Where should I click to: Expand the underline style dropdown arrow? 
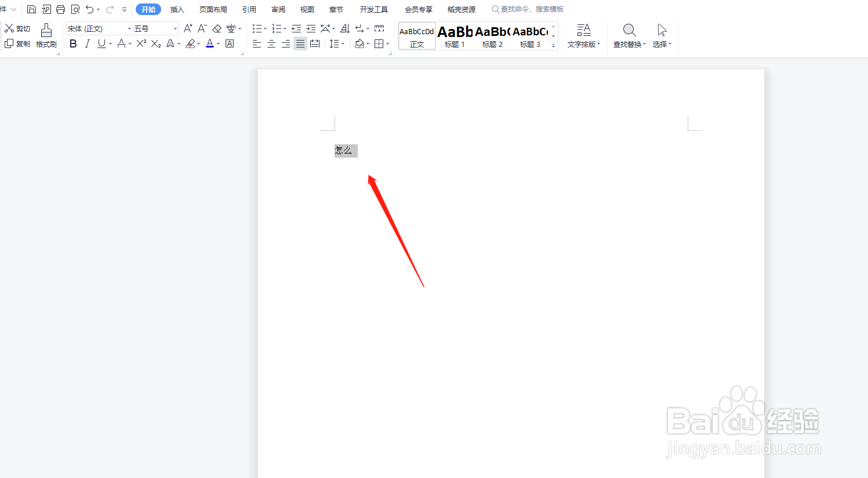(110, 43)
